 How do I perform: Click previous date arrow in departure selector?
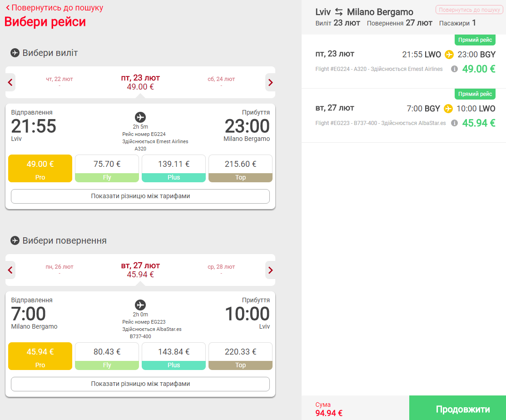pos(10,83)
